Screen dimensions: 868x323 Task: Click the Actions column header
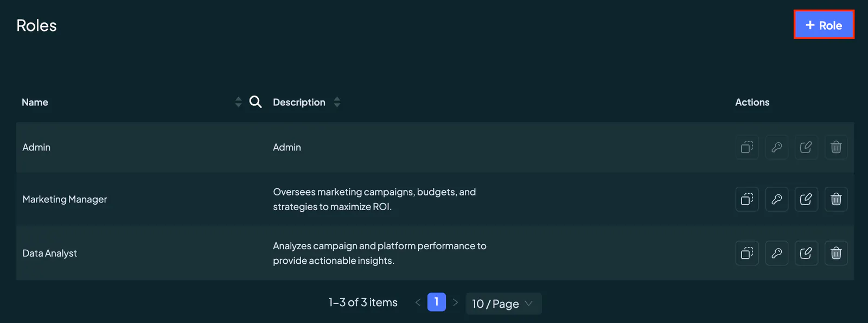coord(752,102)
